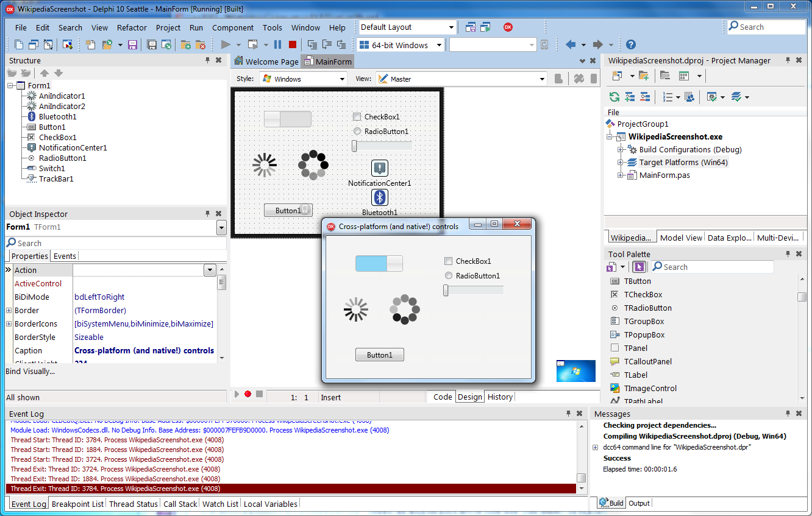
Task: Click the Run button to start the program
Action: [x=224, y=44]
